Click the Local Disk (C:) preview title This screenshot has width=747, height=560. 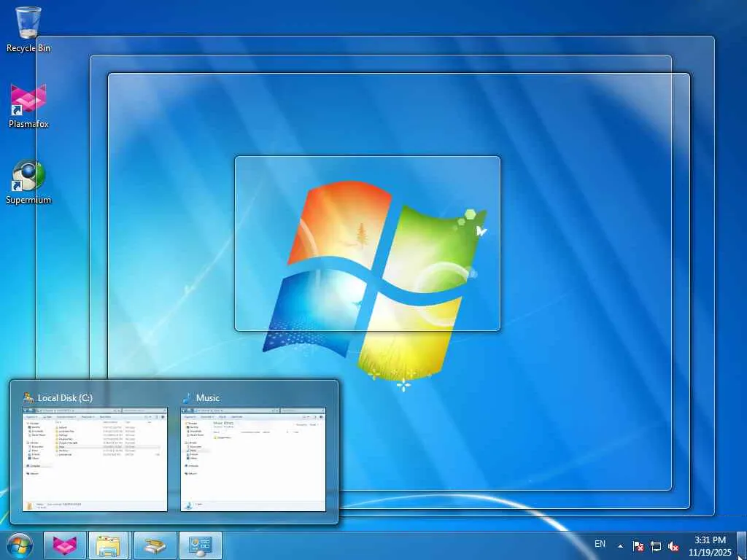[x=65, y=397]
